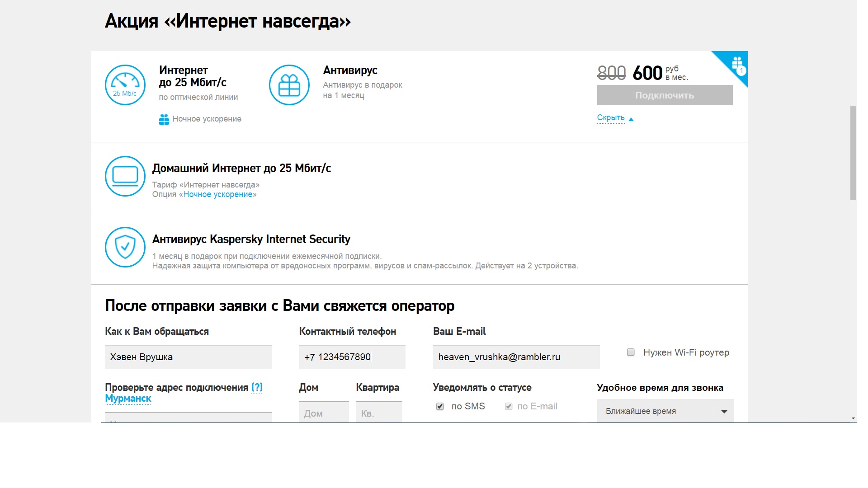Screen dimensions: 868x488
Task: Click the name field containing Хэвен Врушка
Action: (188, 357)
